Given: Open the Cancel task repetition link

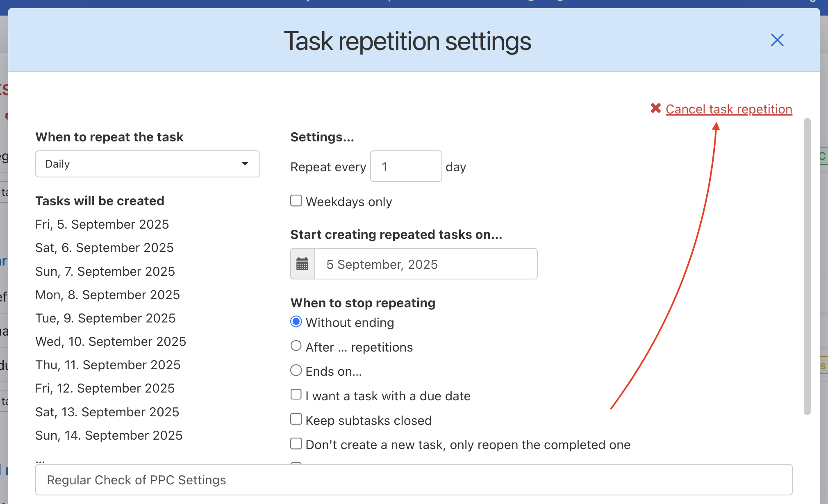Looking at the screenshot, I should pos(729,109).
